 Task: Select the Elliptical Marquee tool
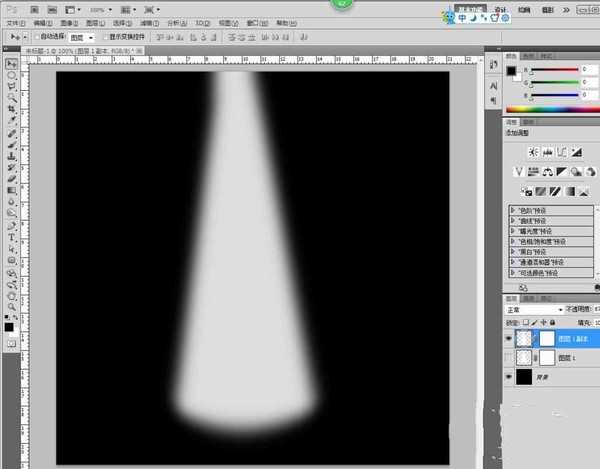point(11,75)
